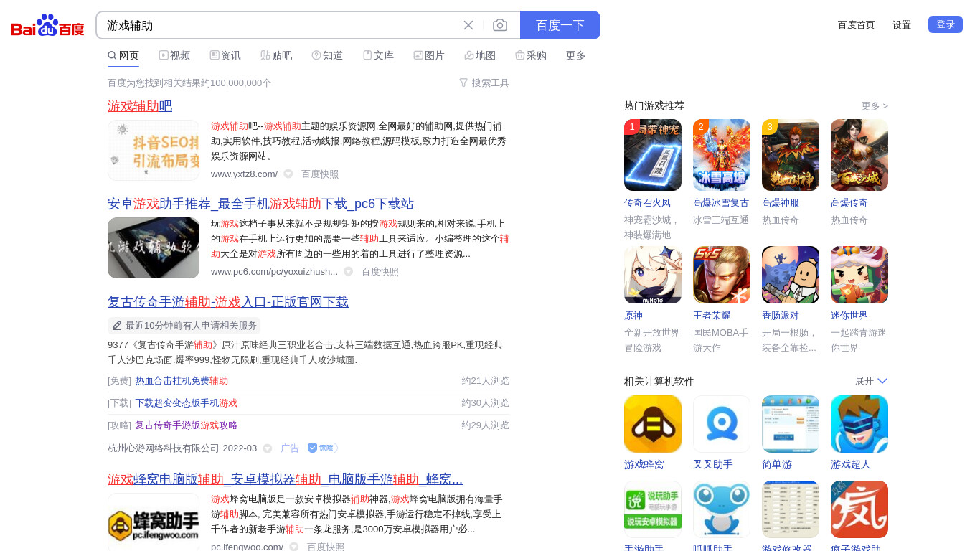Expand dropdown beside 杭州心游网络科技 2022-03
Viewport: 980px width, 551px height.
[x=268, y=448]
